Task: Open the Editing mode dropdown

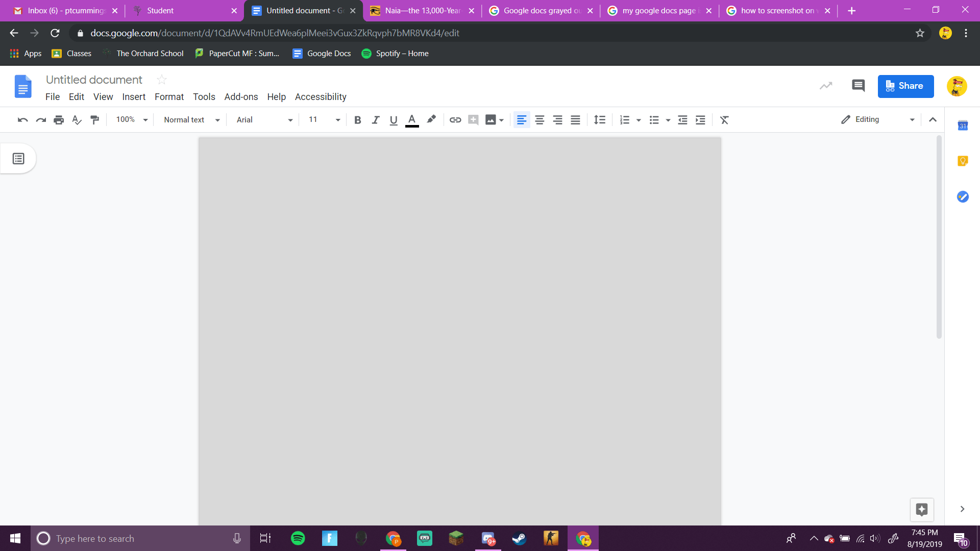Action: (x=878, y=119)
